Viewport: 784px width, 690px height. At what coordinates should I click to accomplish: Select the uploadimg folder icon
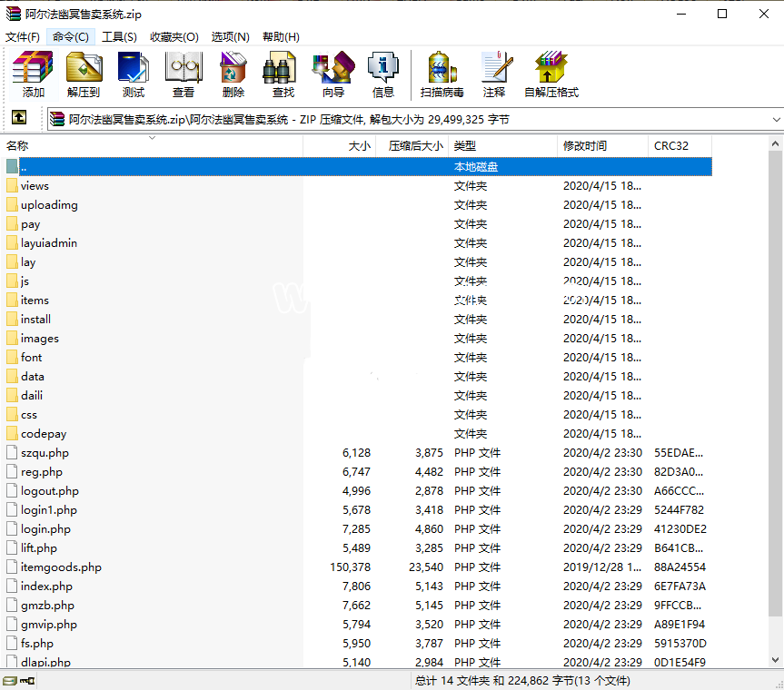point(12,205)
